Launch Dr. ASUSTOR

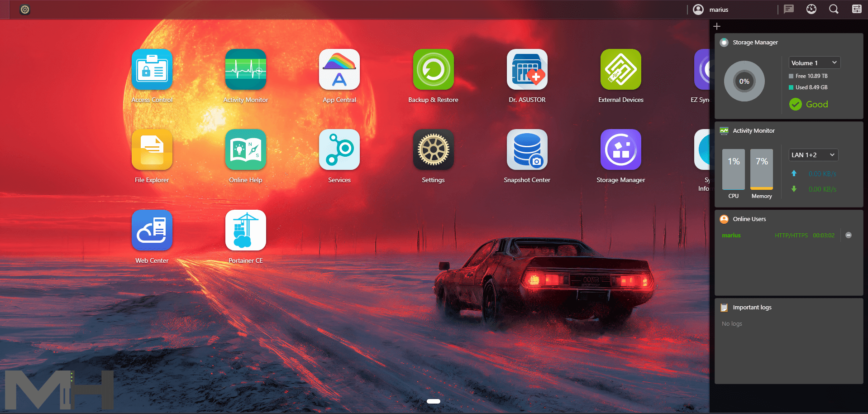527,69
